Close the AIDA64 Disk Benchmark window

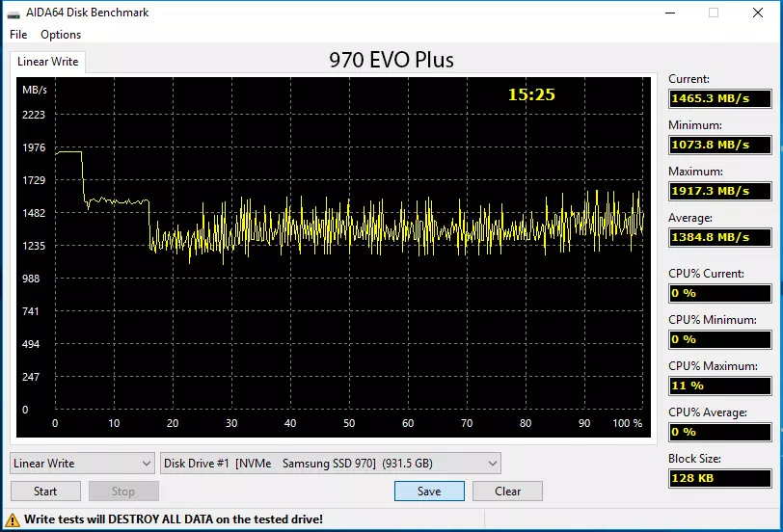click(x=758, y=13)
